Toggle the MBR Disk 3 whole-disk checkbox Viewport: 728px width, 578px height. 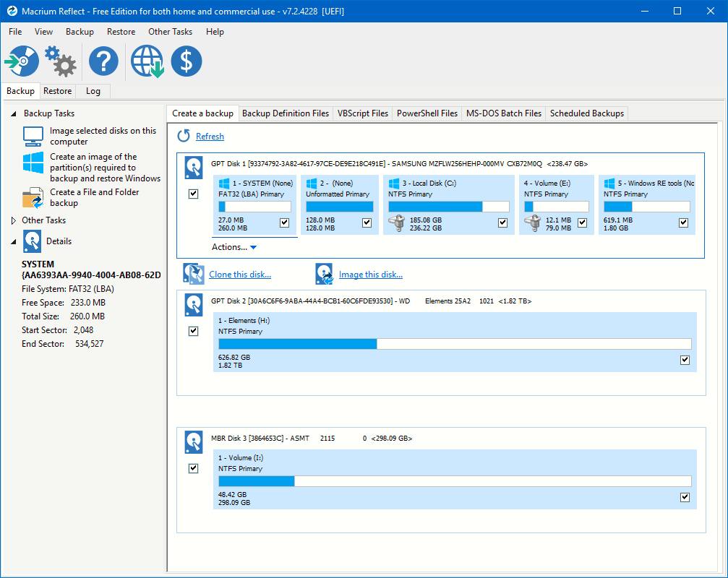[194, 468]
